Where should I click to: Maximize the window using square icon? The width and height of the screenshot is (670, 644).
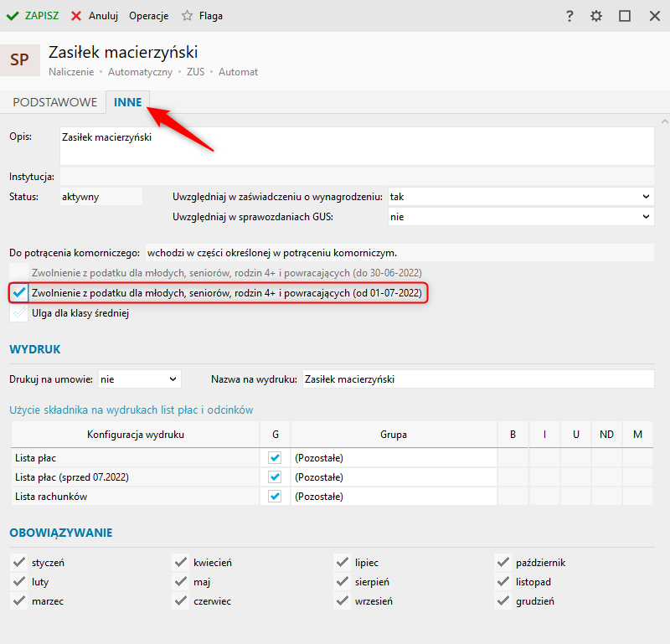(x=625, y=16)
